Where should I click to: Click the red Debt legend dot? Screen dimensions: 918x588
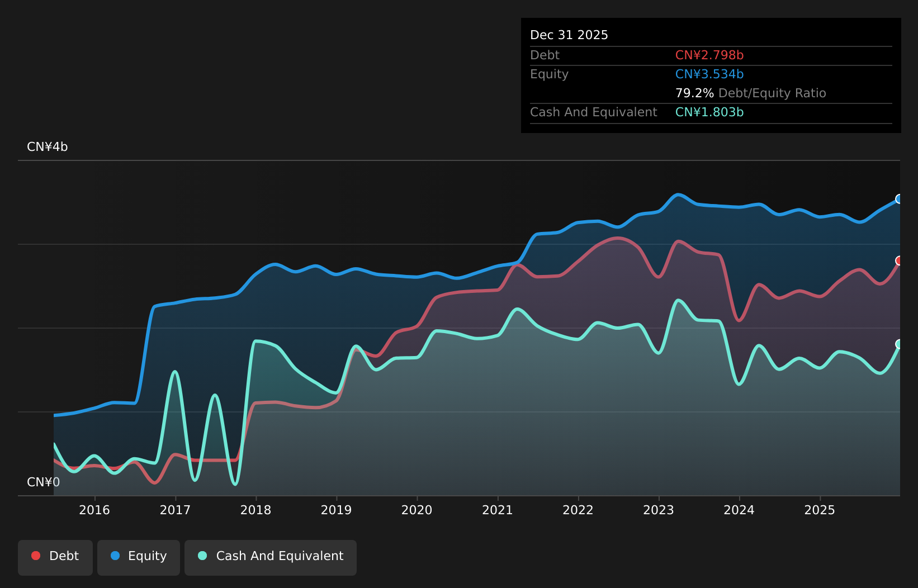(x=35, y=556)
